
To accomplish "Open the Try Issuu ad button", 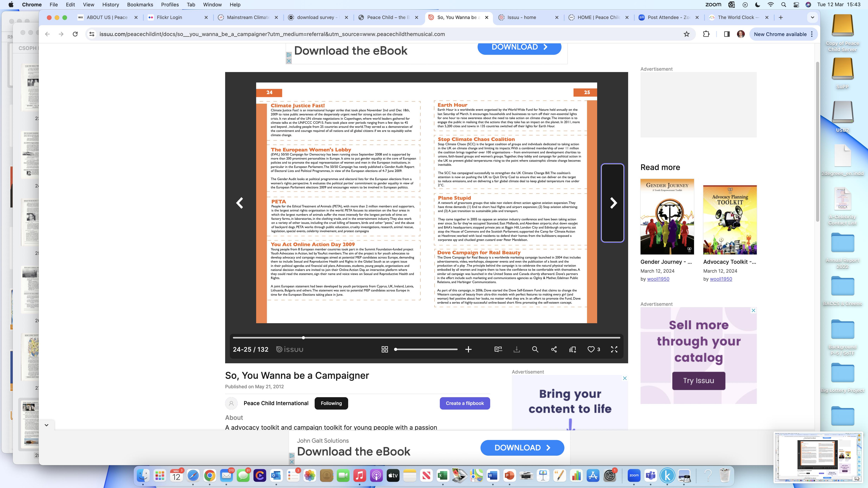I will pos(698,381).
